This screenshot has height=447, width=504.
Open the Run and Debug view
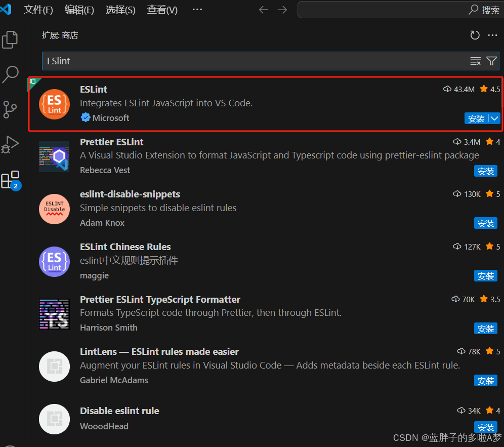pos(10,144)
